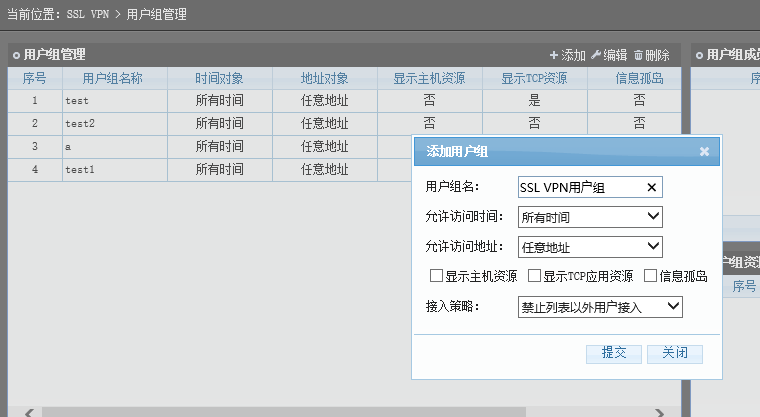Open the 接入策略 dropdown list
This screenshot has height=417, width=760.
tap(672, 306)
